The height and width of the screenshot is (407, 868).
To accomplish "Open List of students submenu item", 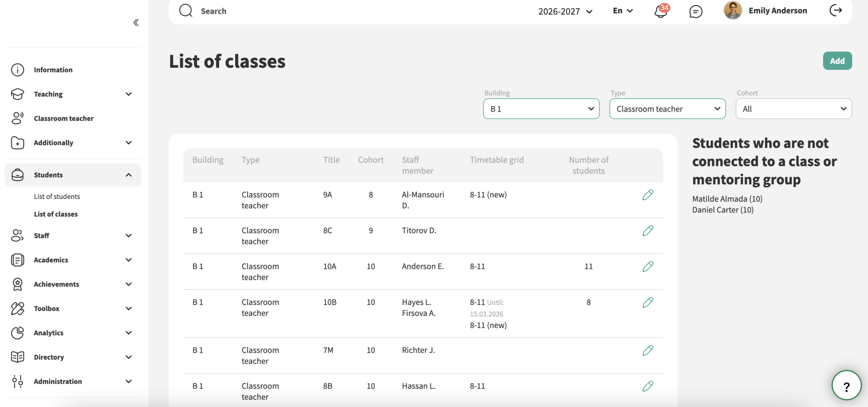I will pos(57,196).
